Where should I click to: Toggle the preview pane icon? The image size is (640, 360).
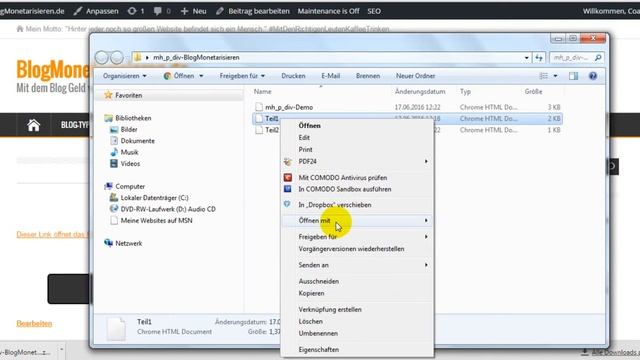[x=573, y=76]
